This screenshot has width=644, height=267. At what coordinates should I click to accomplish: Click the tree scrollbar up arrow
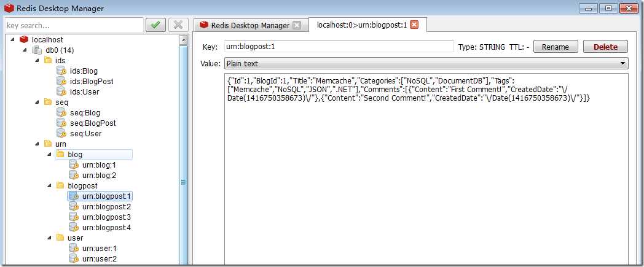point(184,39)
